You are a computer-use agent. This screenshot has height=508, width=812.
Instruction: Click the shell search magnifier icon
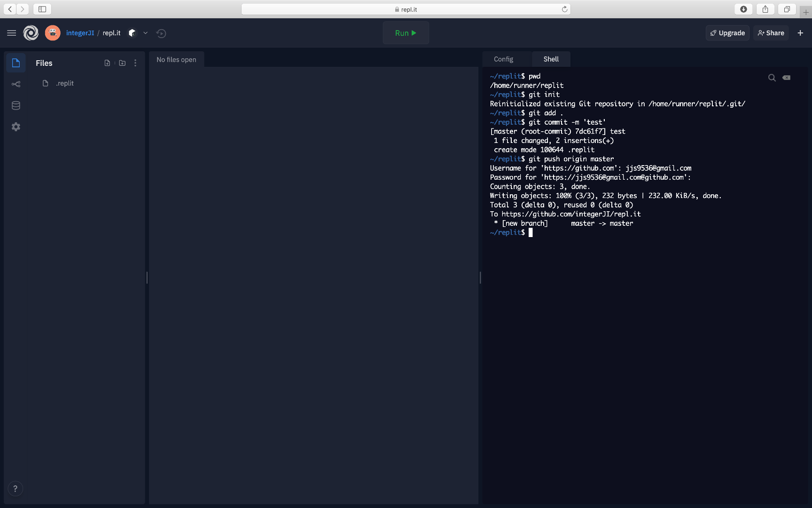(772, 78)
